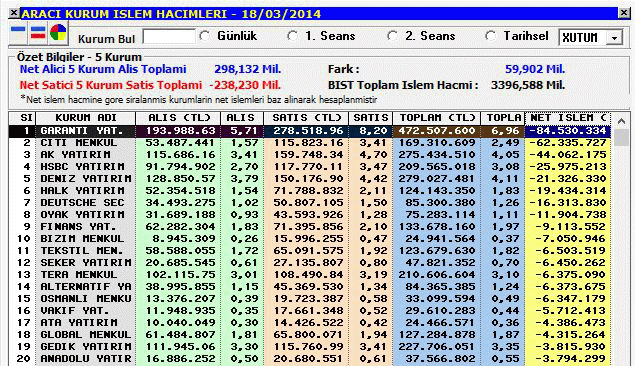
Task: Click net value -84.530.334 cell
Action: (x=568, y=131)
